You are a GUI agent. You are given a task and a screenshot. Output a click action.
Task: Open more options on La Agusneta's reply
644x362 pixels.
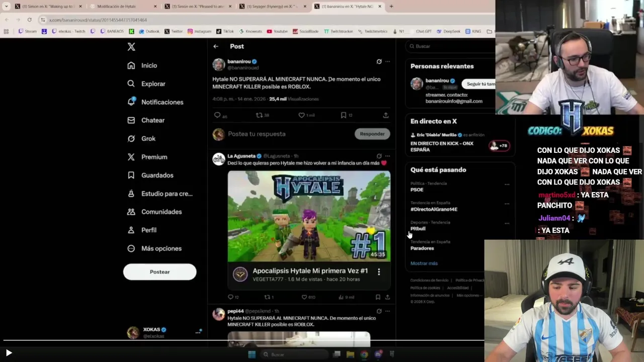tap(387, 156)
